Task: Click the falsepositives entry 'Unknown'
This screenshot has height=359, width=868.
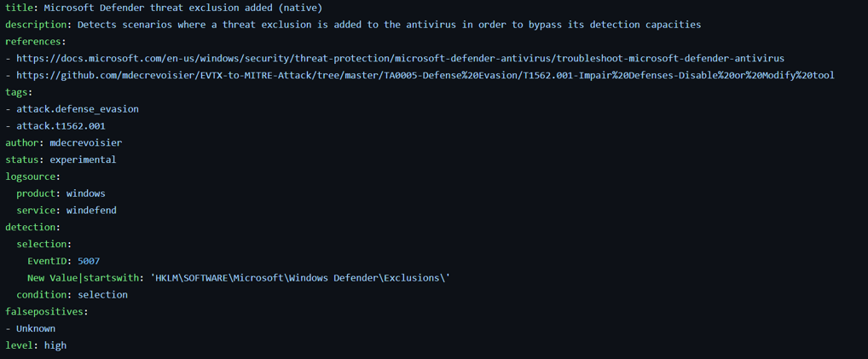Action: 36,328
